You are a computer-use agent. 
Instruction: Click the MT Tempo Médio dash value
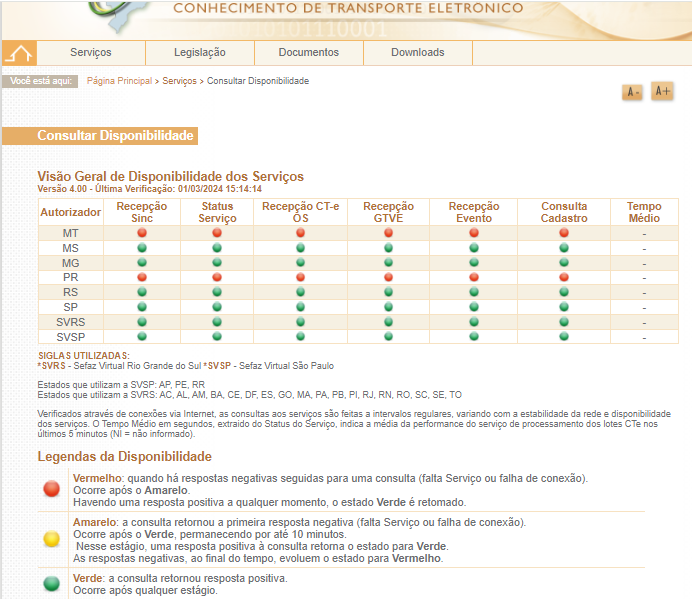tap(644, 234)
